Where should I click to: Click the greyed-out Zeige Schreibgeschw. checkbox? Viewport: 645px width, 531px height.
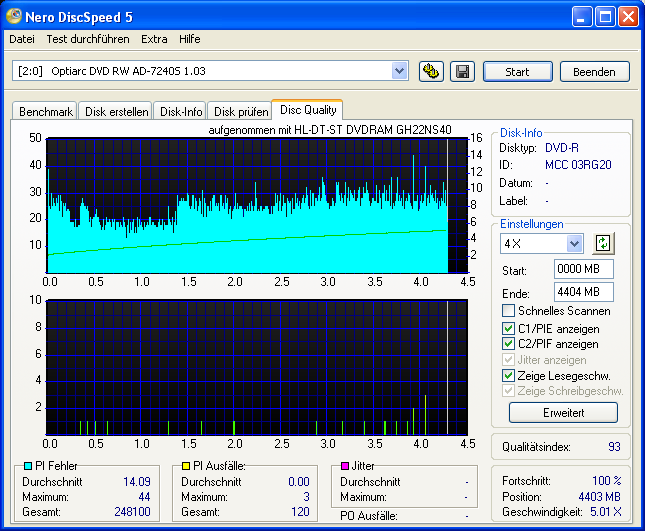(x=508, y=390)
